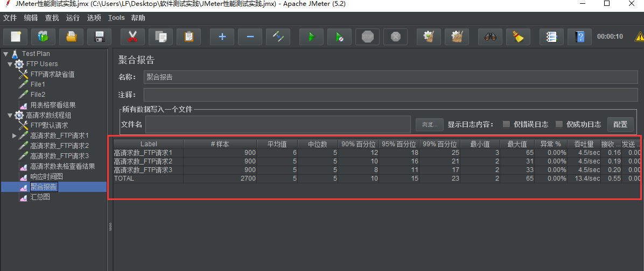
Task: Open the 选项 menu
Action: pos(94,18)
